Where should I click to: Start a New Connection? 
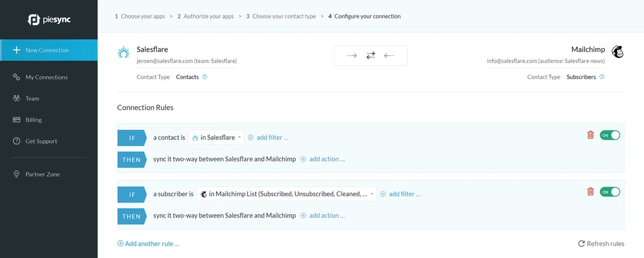(x=49, y=50)
